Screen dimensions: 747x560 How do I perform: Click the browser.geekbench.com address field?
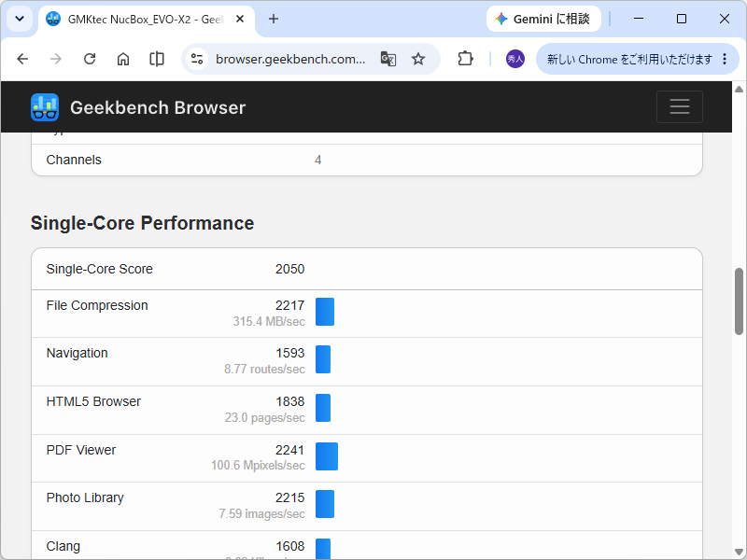(x=290, y=59)
